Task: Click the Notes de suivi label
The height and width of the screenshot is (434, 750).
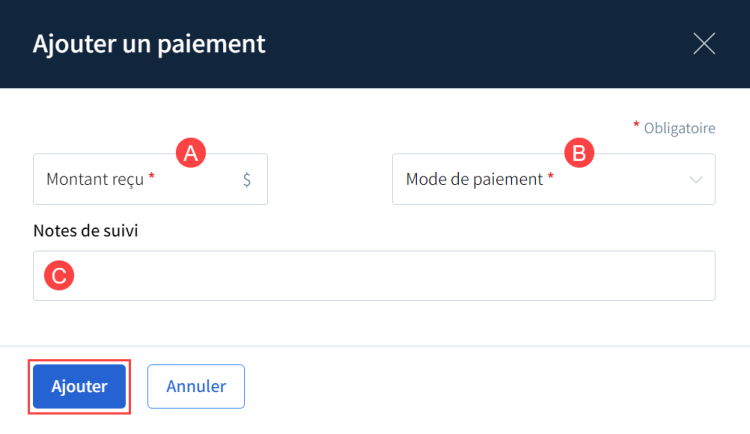Action: click(85, 231)
